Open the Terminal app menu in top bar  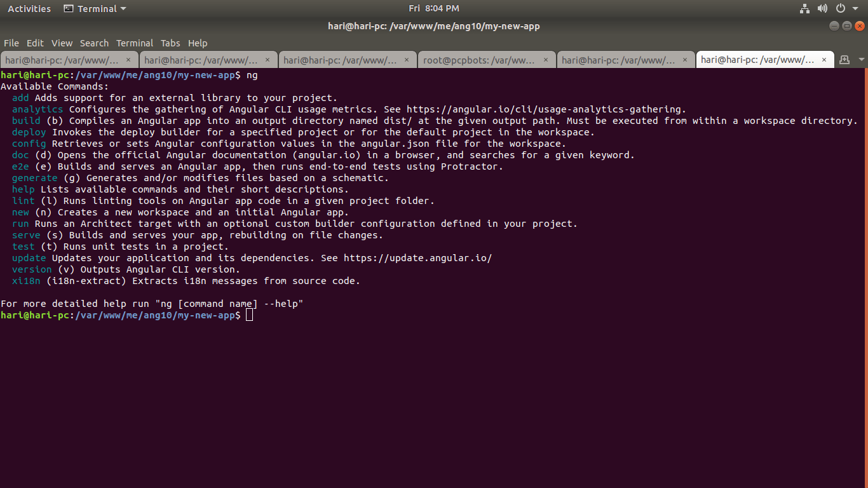(95, 9)
